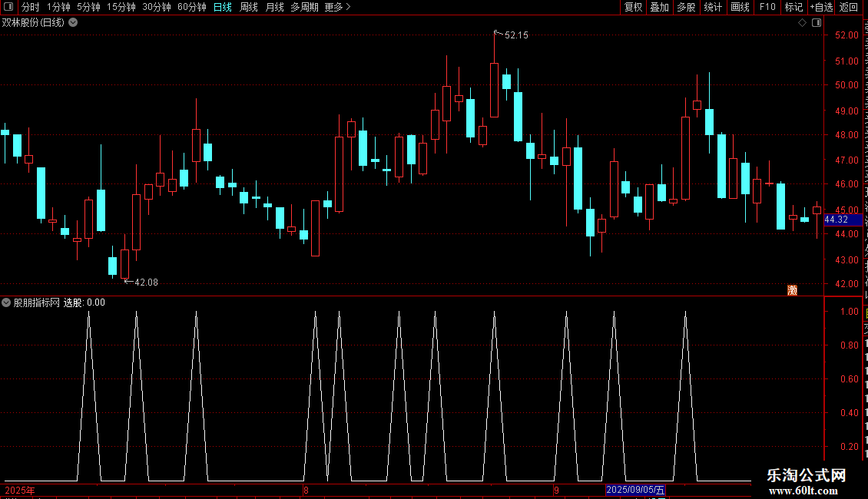
Task: Open F10 company information
Action: point(767,7)
